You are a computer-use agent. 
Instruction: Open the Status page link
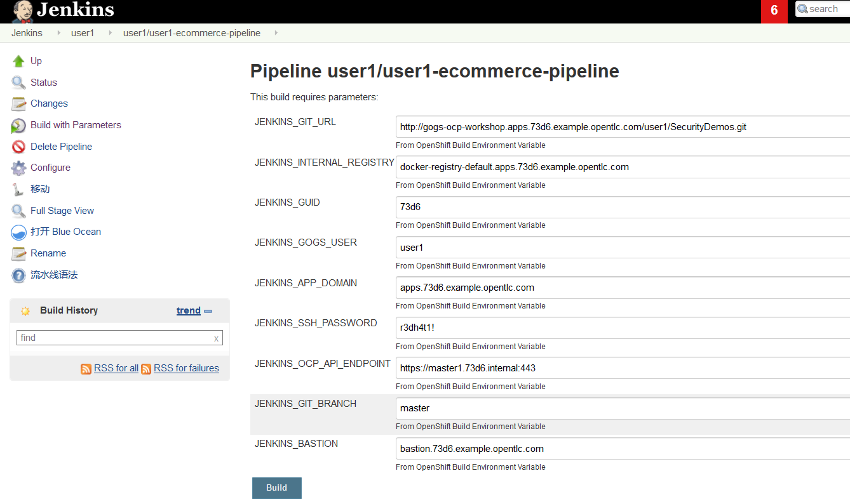click(x=44, y=83)
